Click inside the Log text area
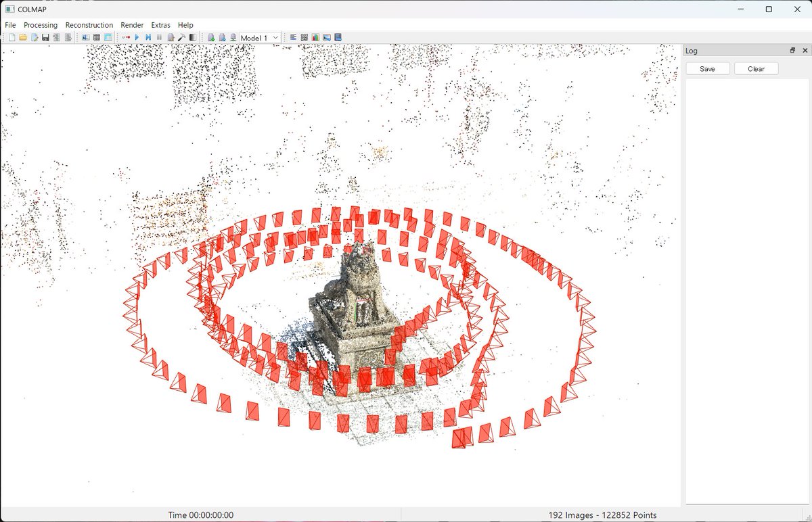The width and height of the screenshot is (812, 522). [x=747, y=291]
